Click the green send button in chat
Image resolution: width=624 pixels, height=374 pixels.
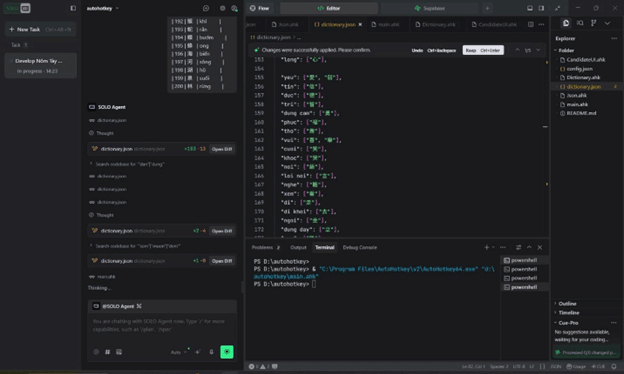[227, 352]
